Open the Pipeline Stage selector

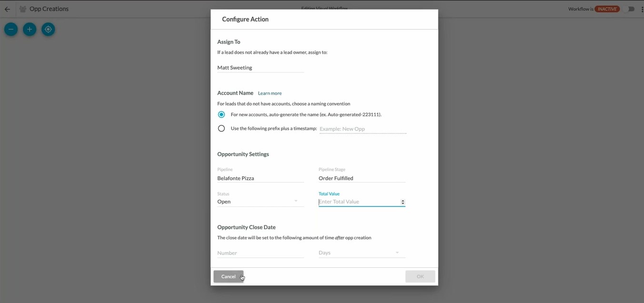pos(362,178)
